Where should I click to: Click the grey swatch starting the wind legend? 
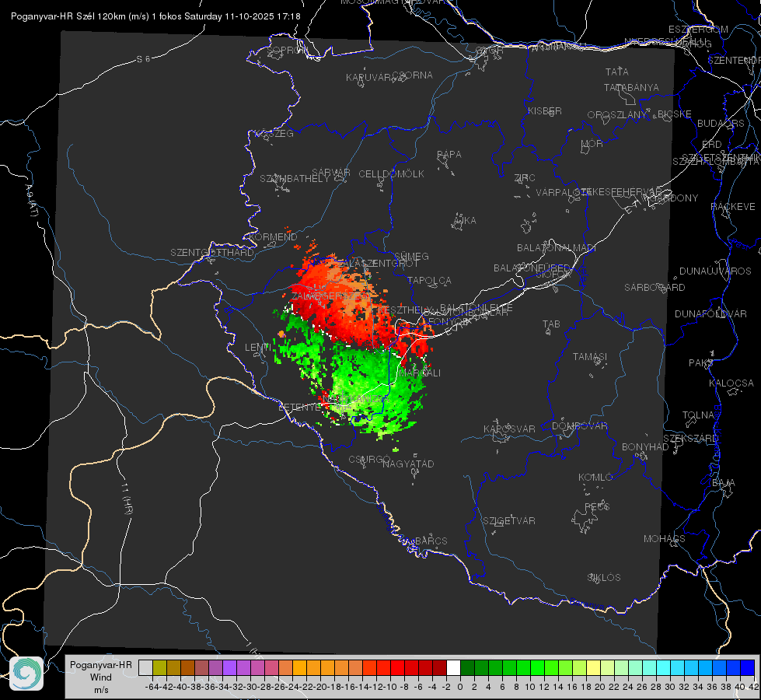tap(145, 667)
